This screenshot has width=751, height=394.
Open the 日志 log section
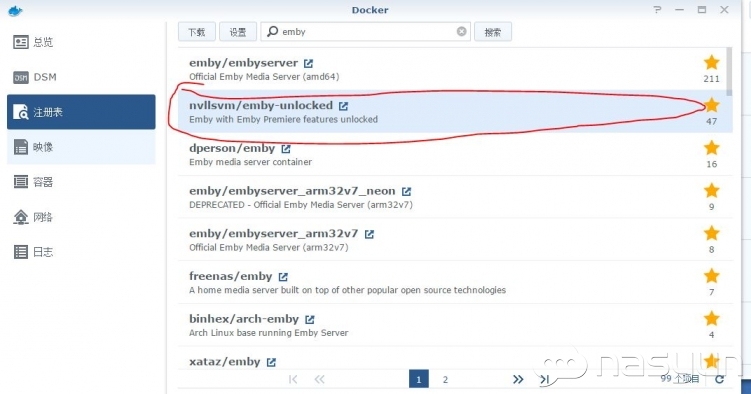[81, 252]
